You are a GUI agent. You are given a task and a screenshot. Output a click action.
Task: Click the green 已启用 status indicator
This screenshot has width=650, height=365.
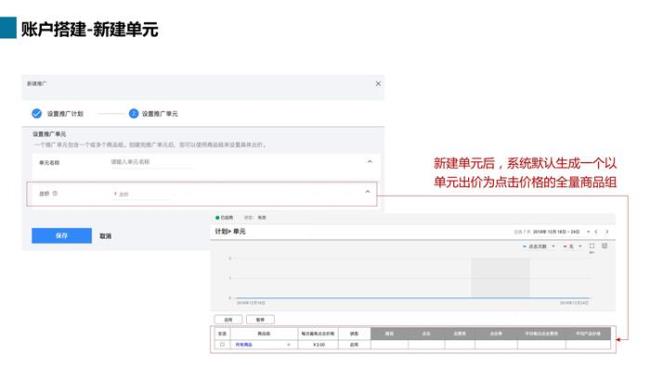pyautogui.click(x=224, y=218)
